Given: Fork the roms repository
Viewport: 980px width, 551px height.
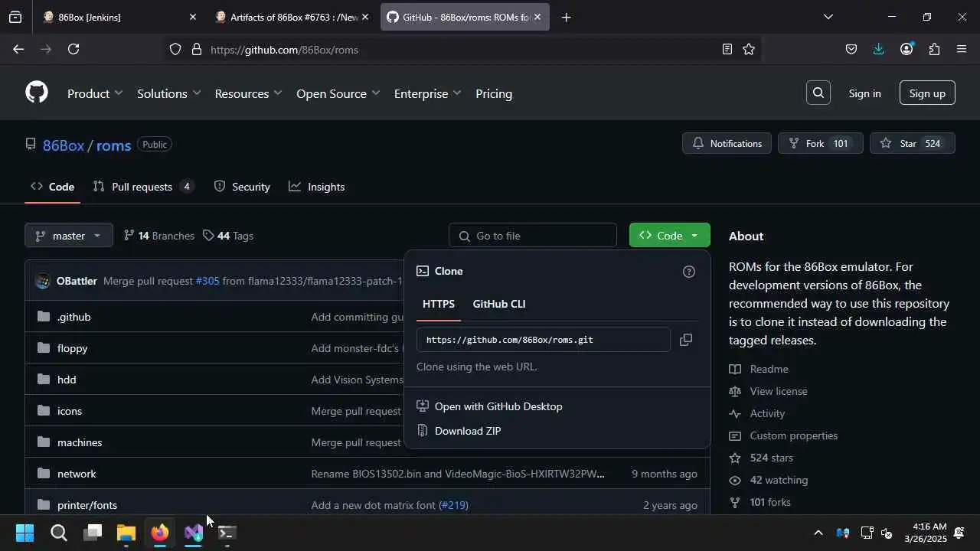Looking at the screenshot, I should (820, 143).
